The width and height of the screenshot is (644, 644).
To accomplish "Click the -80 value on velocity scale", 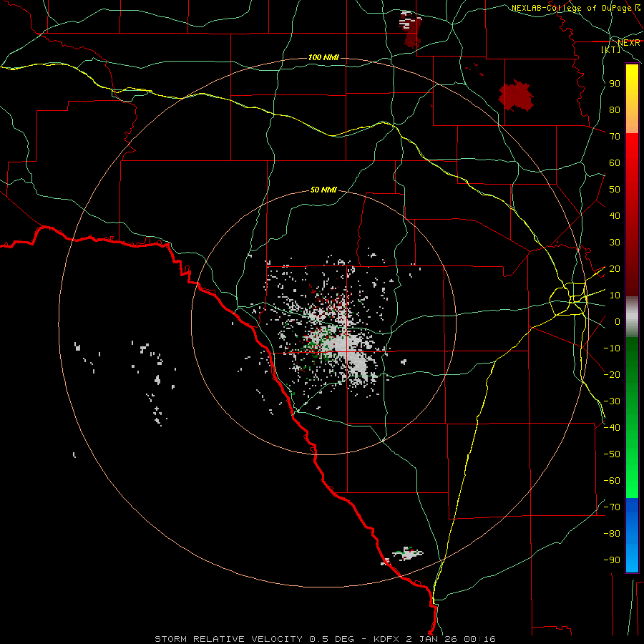I will (x=612, y=534).
